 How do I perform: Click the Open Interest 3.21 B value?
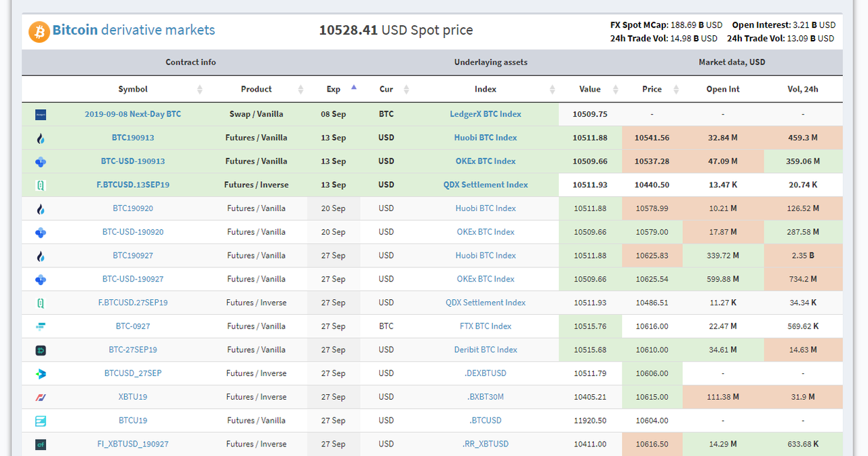[x=815, y=25]
